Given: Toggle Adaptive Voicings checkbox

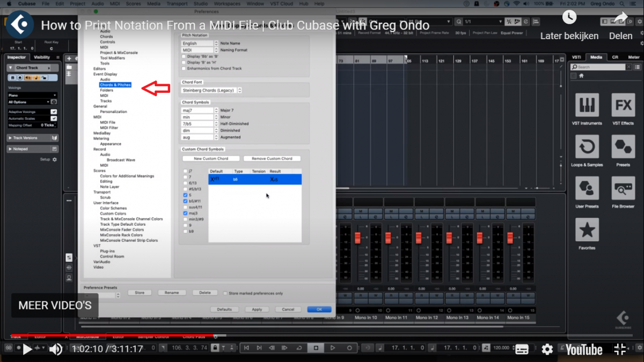Looking at the screenshot, I should pos(54,112).
